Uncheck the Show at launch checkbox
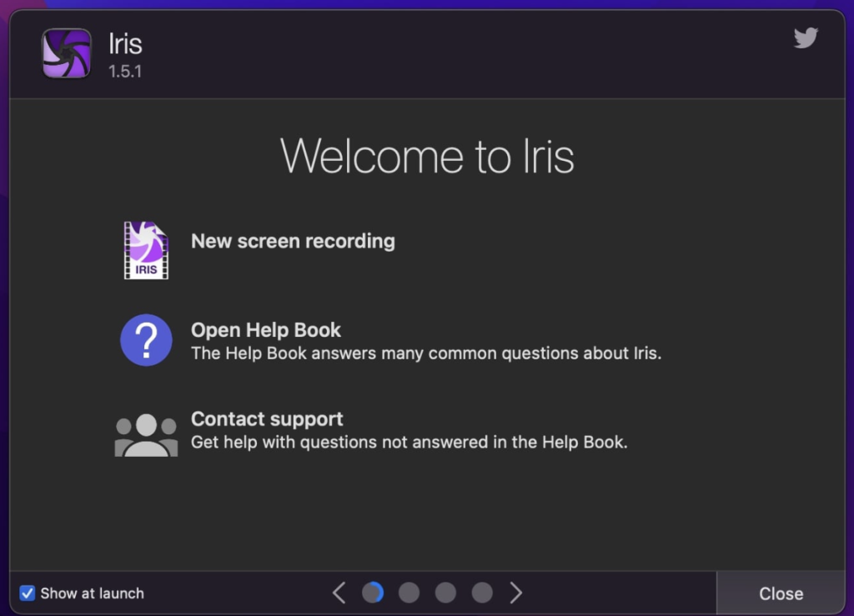 point(28,593)
